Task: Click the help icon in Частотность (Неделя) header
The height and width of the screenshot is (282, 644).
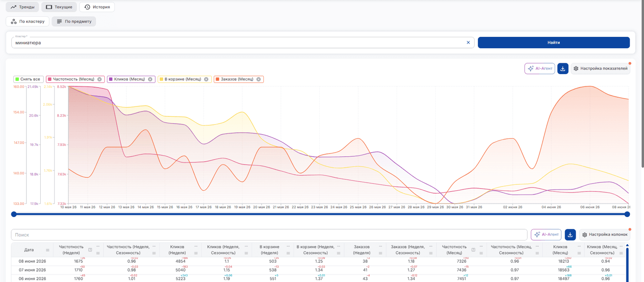Action: [90, 250]
